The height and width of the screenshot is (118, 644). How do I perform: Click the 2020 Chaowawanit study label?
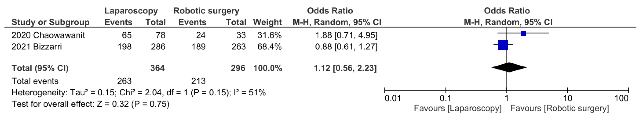(x=48, y=35)
